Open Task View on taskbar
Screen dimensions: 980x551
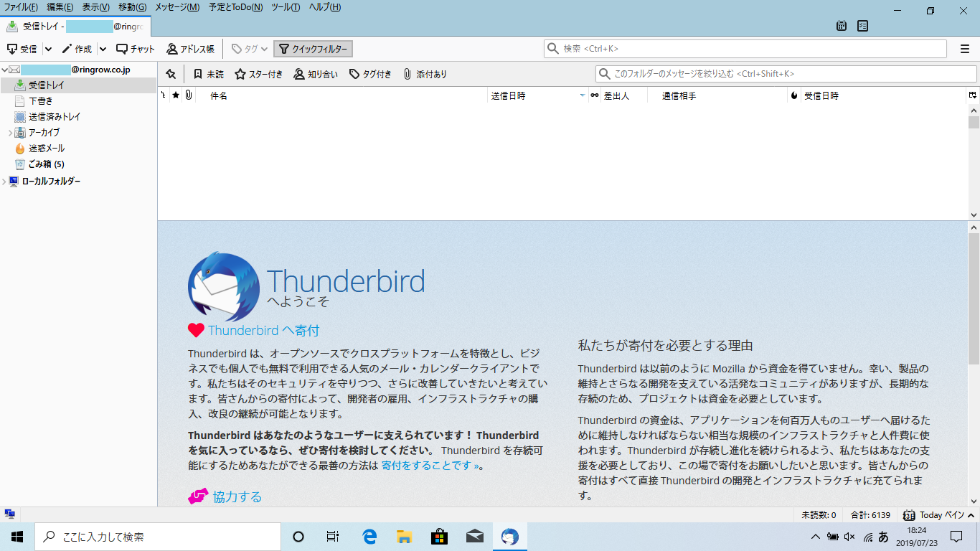(333, 537)
